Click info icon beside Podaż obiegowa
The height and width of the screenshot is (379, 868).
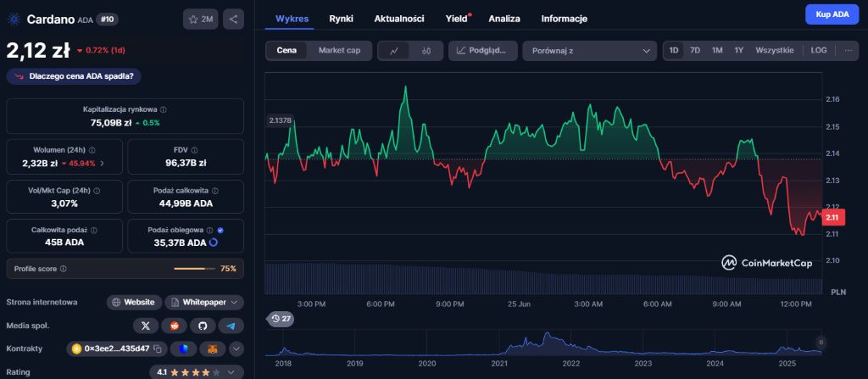pyautogui.click(x=210, y=230)
